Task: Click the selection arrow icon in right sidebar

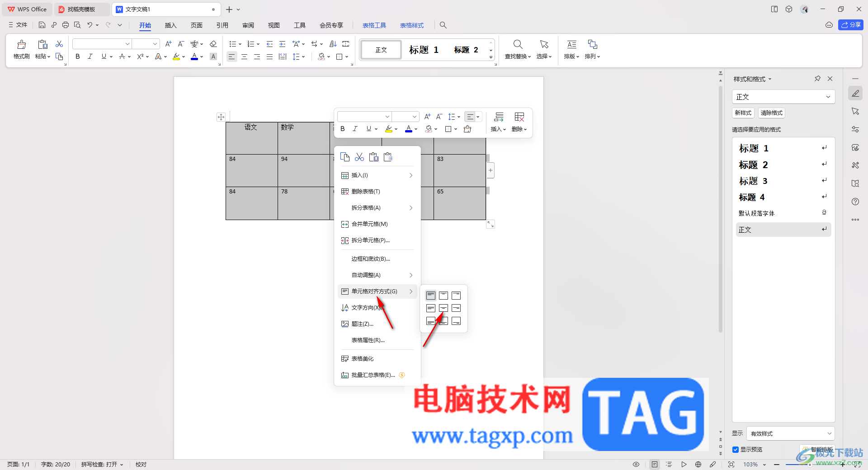Action: (855, 111)
